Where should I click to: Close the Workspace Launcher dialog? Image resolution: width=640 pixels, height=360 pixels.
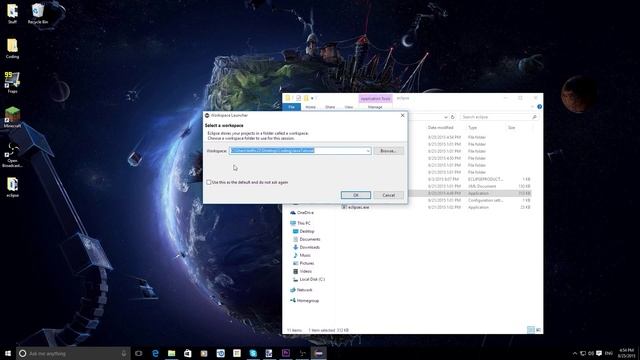coord(402,116)
